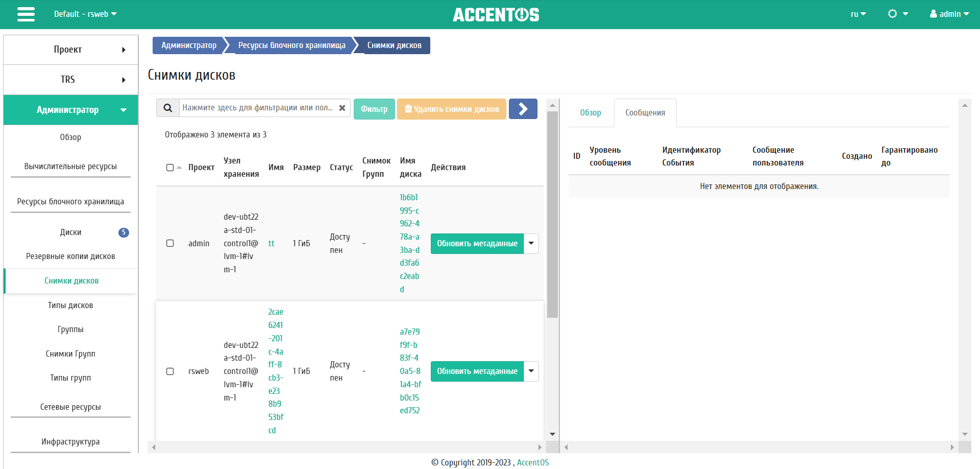This screenshot has height=469, width=980.
Task: Click the Удалить снимки дисков button
Action: pos(452,109)
